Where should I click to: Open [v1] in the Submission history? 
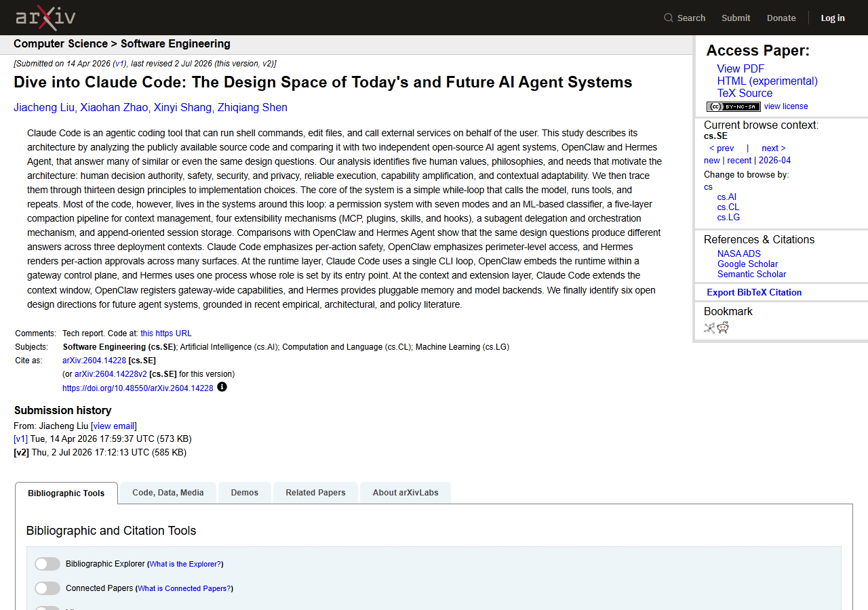[20, 439]
